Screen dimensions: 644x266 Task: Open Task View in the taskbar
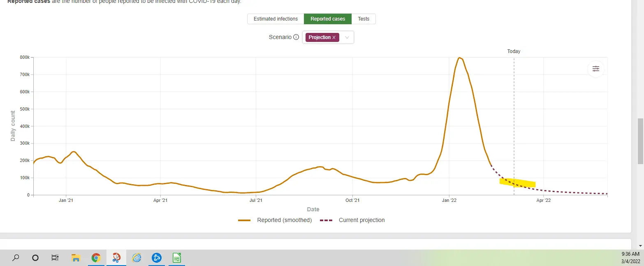click(55, 258)
